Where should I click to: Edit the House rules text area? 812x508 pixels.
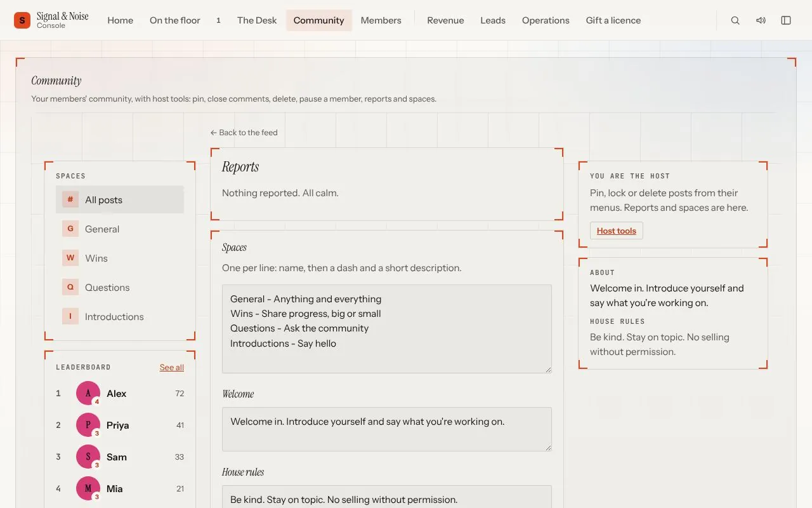[387, 497]
